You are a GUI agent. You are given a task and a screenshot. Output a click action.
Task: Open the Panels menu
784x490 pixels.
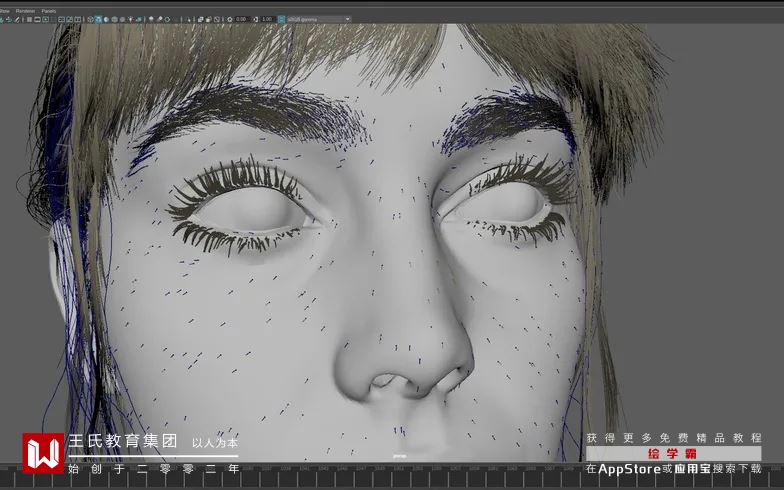(49, 11)
